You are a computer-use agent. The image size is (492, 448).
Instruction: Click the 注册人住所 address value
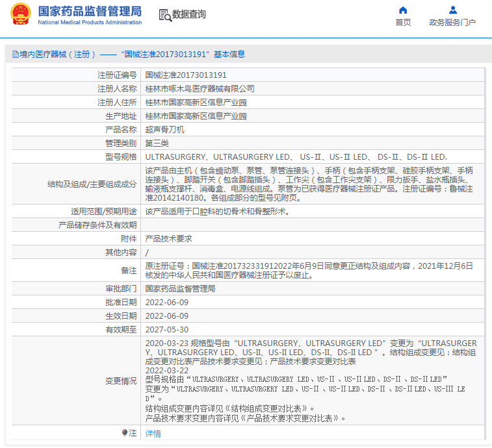click(196, 102)
